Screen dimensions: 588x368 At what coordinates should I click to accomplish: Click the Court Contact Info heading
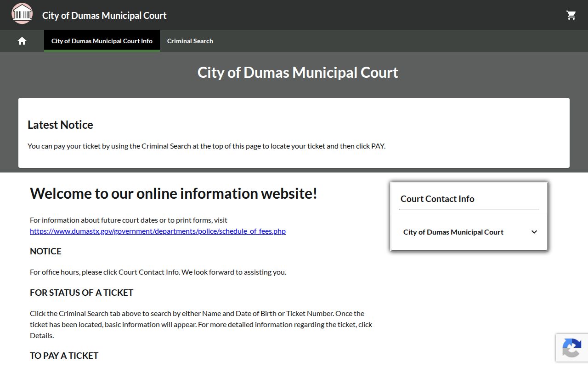tap(437, 199)
